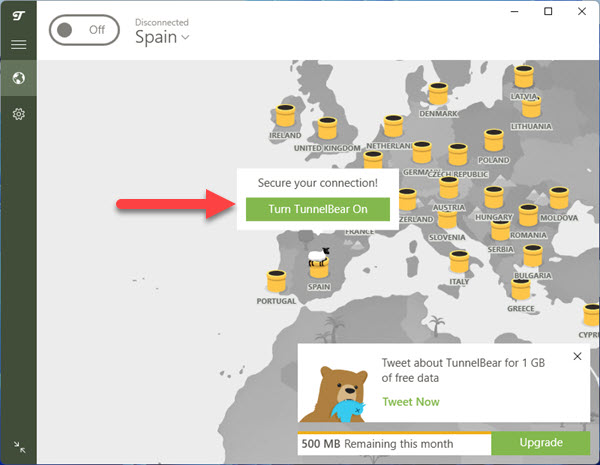Select the Italy tunnel icon

tap(459, 261)
